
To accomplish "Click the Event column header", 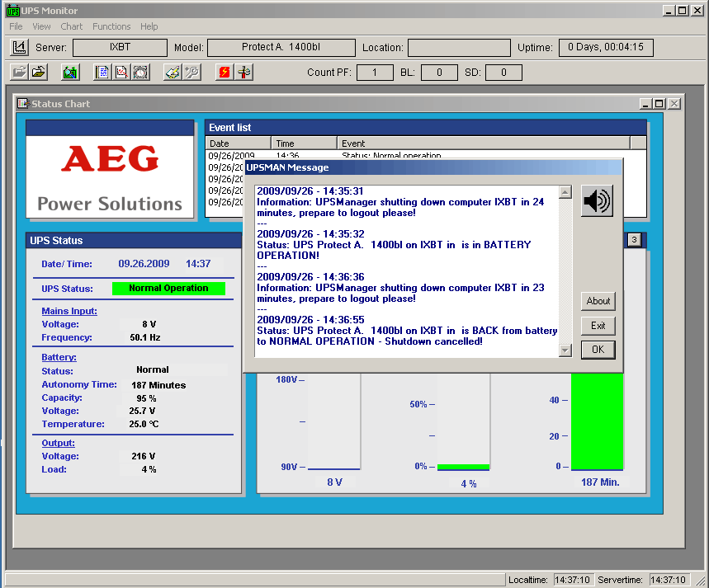I will click(x=483, y=143).
